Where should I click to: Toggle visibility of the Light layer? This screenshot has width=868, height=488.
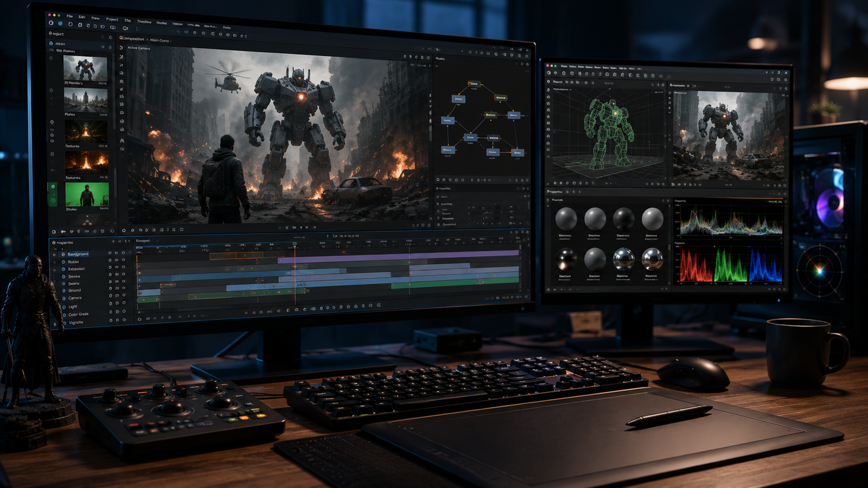[x=65, y=307]
